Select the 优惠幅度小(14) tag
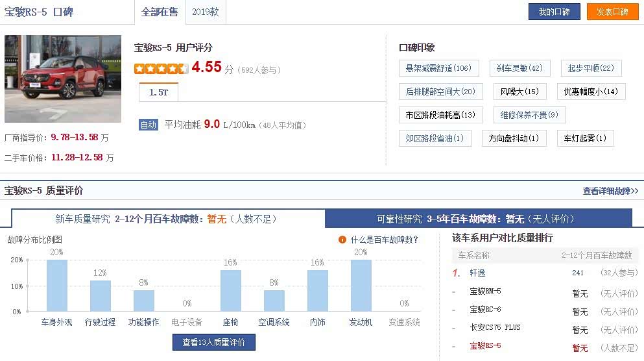644x361 pixels. tap(591, 92)
